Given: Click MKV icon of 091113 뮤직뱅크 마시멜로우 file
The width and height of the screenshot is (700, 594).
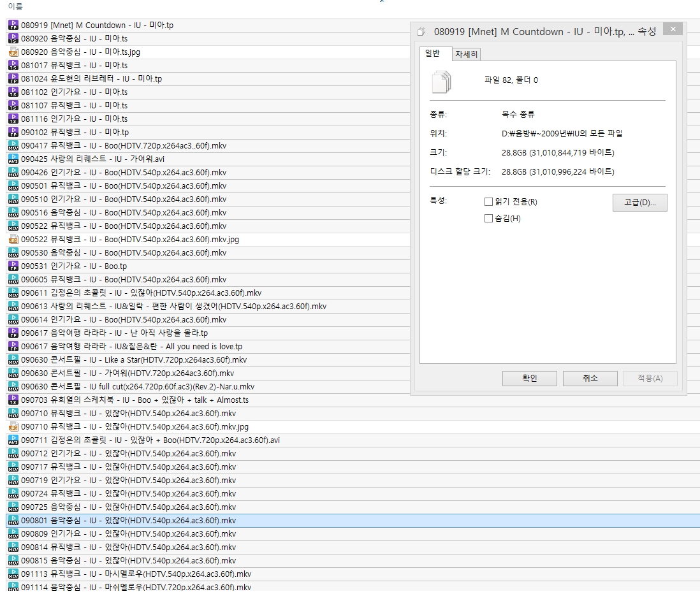Looking at the screenshot, I should point(13,574).
